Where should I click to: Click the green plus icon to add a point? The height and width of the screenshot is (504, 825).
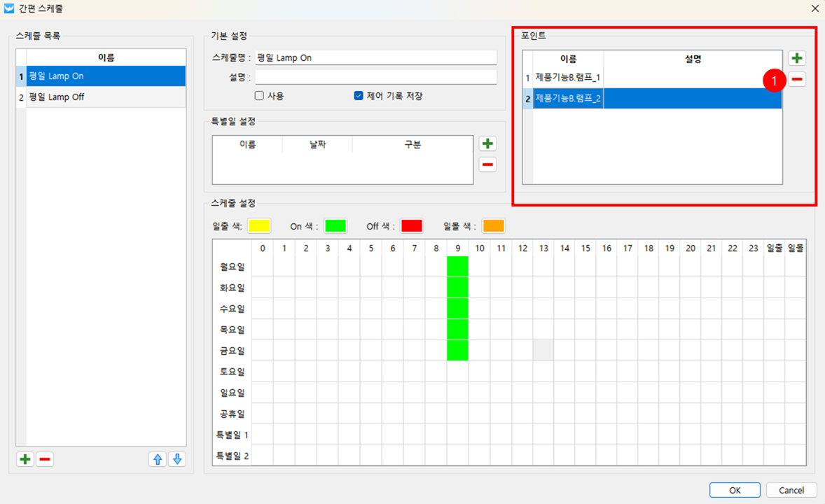point(796,58)
